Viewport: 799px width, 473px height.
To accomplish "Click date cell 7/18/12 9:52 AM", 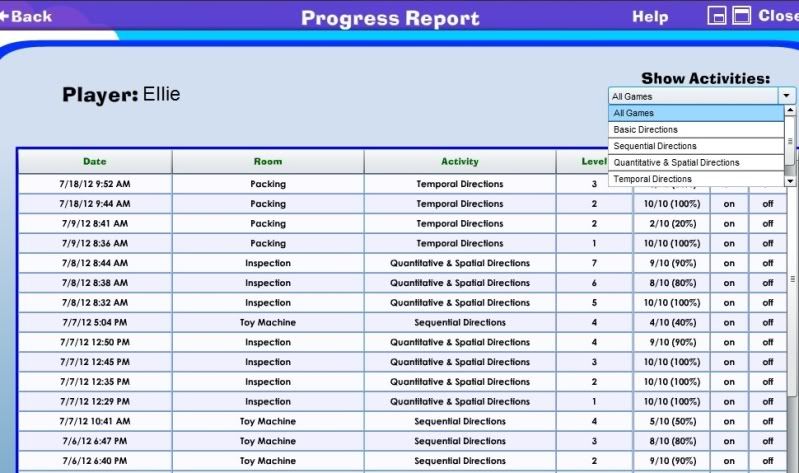I will pyautogui.click(x=95, y=184).
